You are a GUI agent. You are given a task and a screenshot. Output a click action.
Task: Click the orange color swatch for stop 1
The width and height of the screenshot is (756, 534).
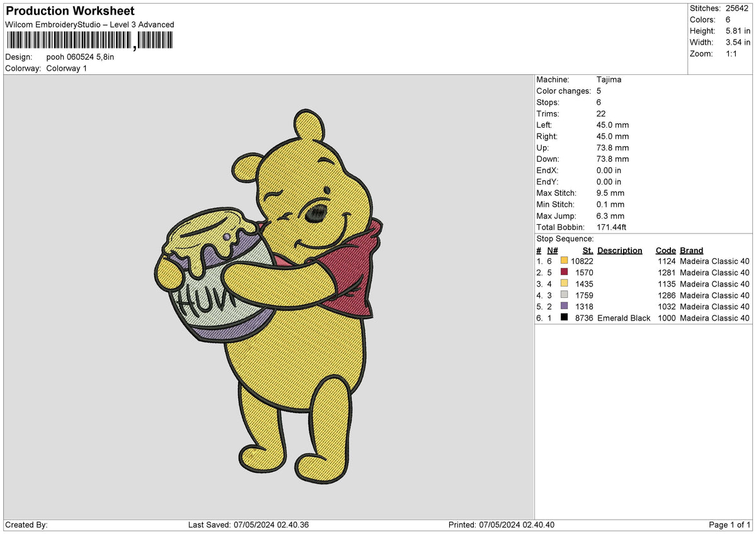[x=564, y=261]
